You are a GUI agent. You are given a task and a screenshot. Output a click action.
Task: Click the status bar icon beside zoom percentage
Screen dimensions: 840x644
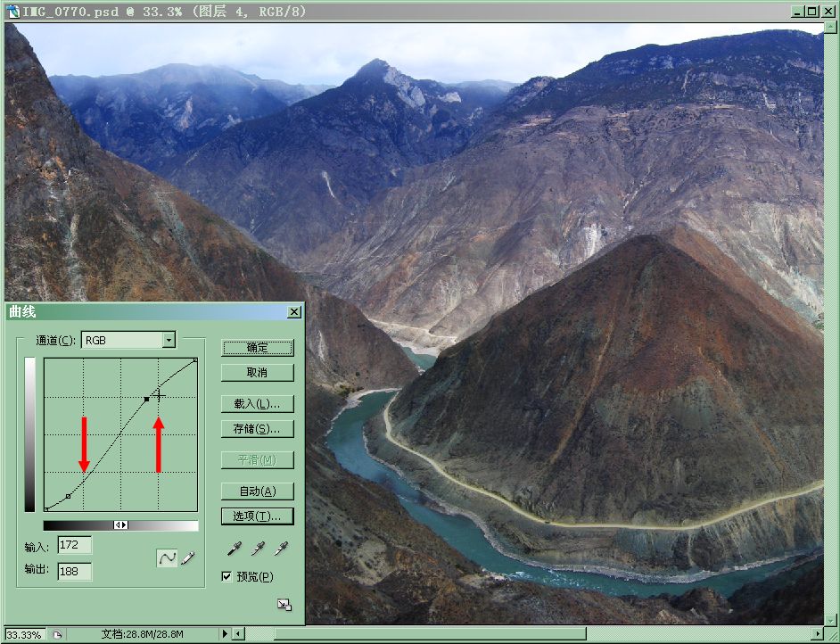click(57, 634)
